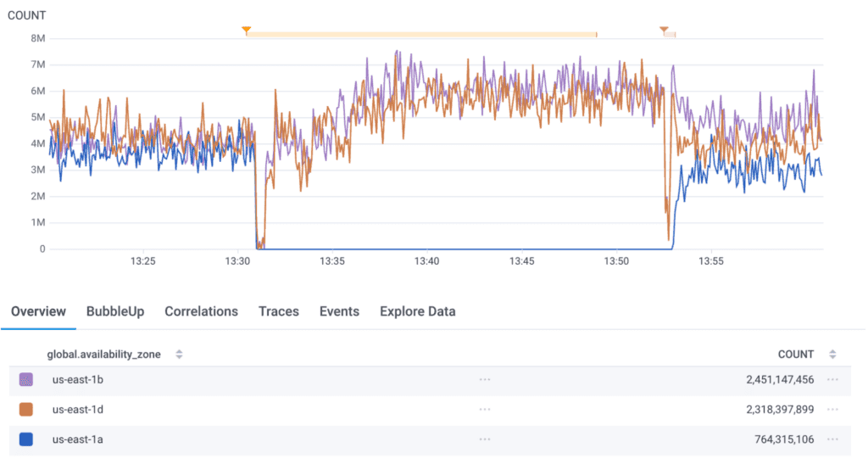Open the ellipsis after the 2,318,397,899 count

pyautogui.click(x=832, y=410)
